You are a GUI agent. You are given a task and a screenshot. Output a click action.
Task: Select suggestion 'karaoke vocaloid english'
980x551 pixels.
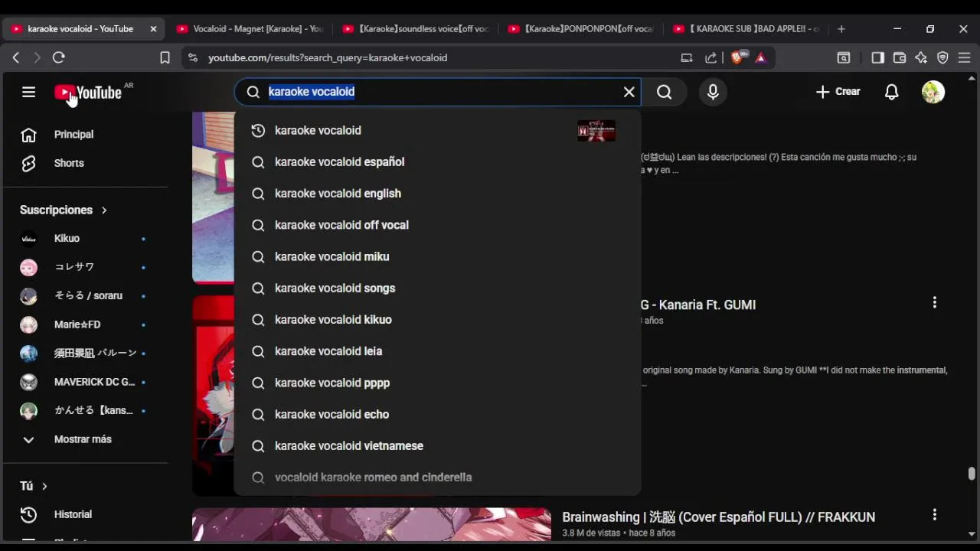pos(437,194)
